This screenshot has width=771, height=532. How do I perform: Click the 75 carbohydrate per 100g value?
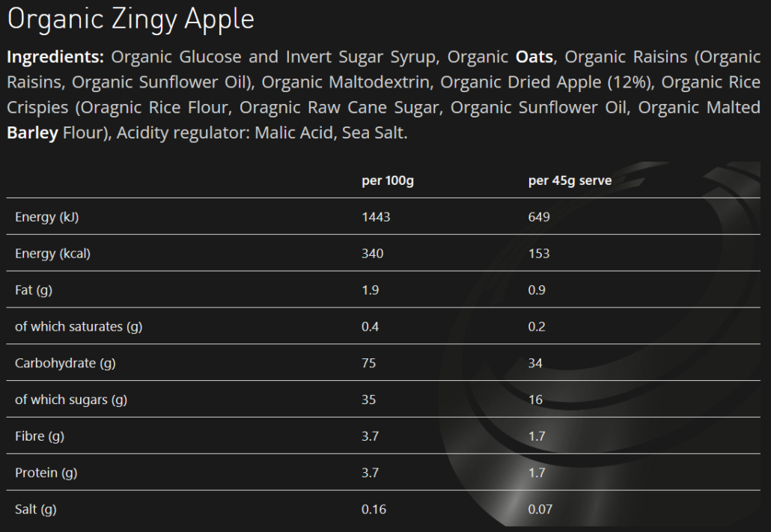[368, 364]
